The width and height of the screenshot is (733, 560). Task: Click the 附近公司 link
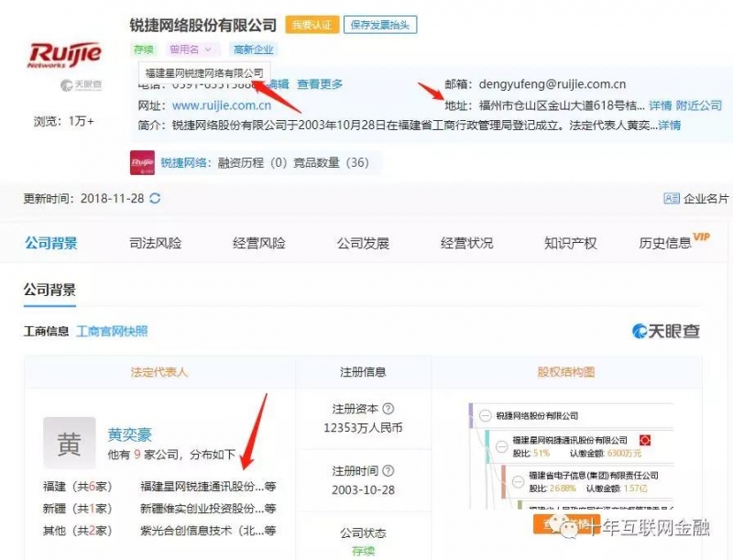(x=699, y=105)
